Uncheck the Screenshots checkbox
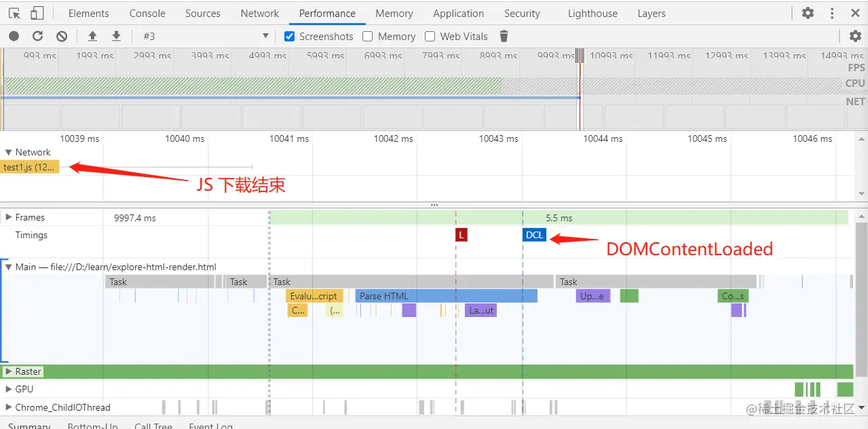868x429 pixels. (x=290, y=36)
